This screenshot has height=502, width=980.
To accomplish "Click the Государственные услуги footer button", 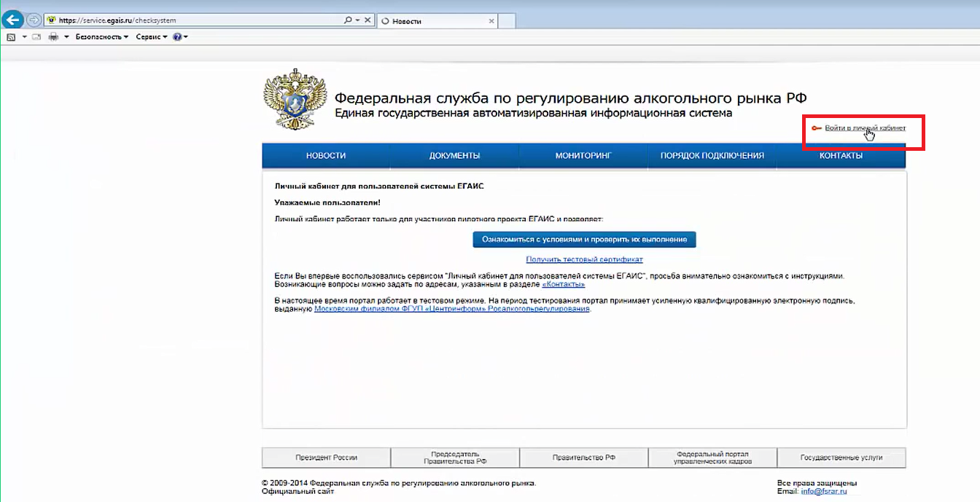I will point(841,458).
